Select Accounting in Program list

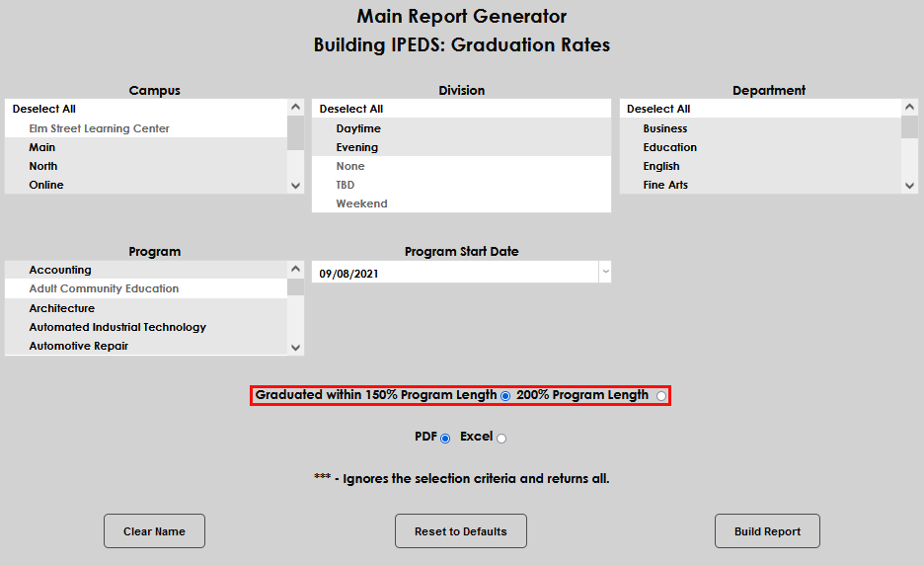[x=60, y=270]
